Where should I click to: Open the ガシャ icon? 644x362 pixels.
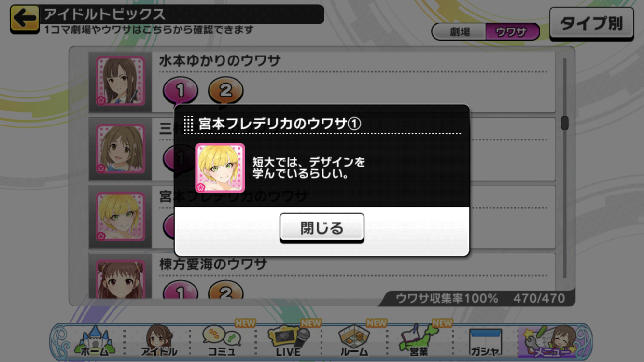coord(485,343)
